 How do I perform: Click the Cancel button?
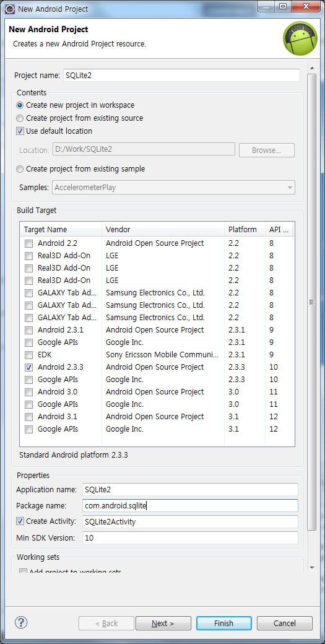click(284, 624)
